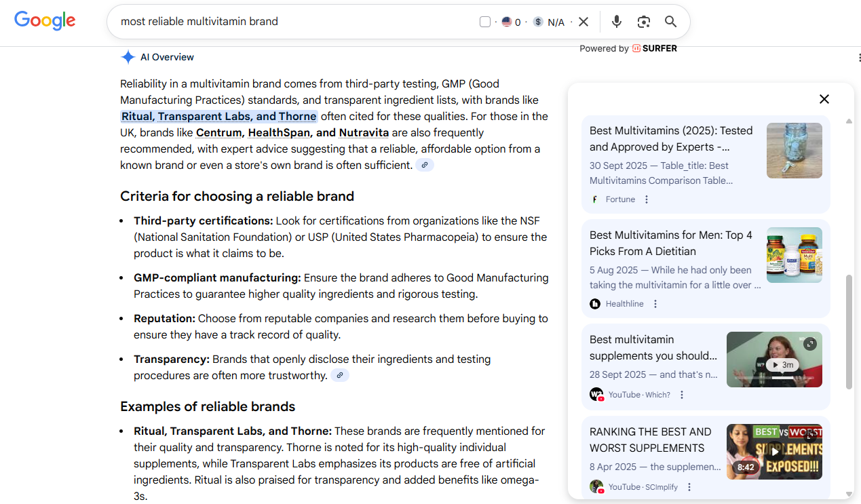Screen dimensions: 861x504
Task: Open source link chip after first paragraph
Action: 425,165
